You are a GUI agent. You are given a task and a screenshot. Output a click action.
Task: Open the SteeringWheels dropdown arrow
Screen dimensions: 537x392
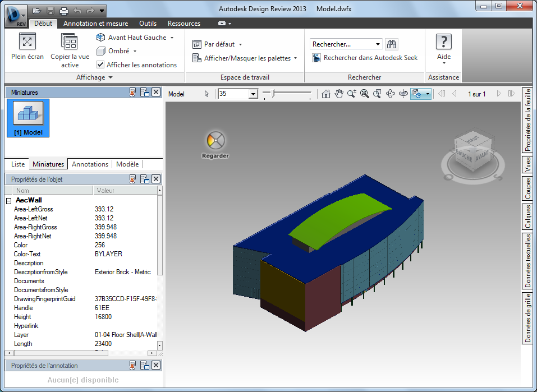point(428,94)
